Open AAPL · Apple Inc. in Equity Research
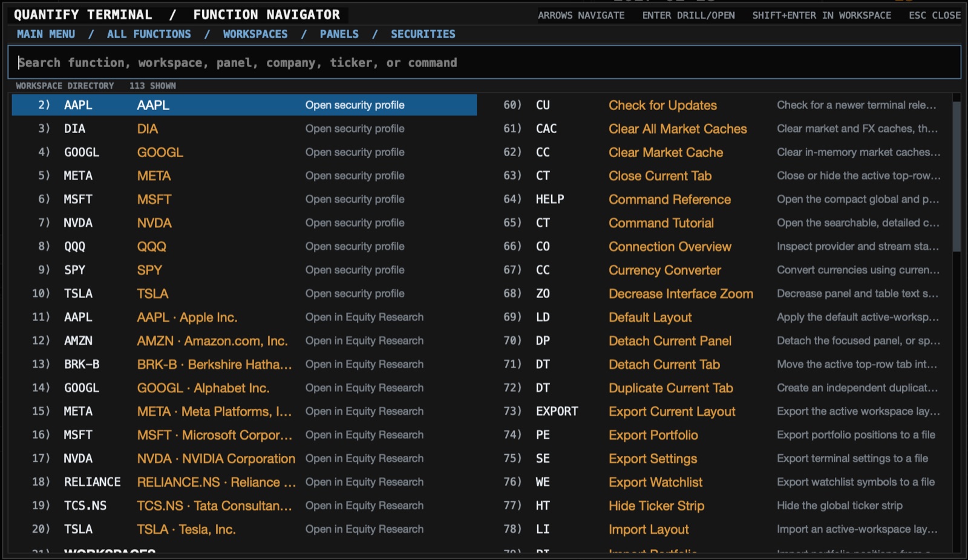Viewport: 968px width, 560px height. pyautogui.click(x=244, y=317)
